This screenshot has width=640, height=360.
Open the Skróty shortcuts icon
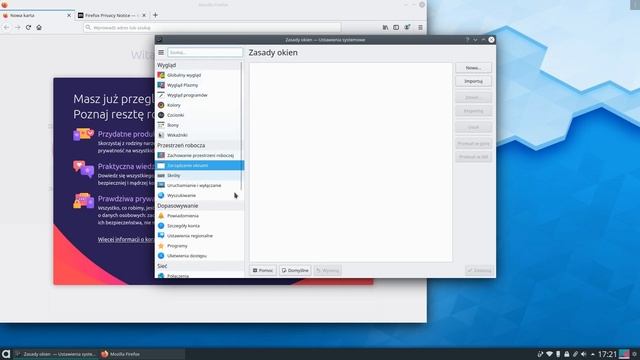tap(161, 175)
